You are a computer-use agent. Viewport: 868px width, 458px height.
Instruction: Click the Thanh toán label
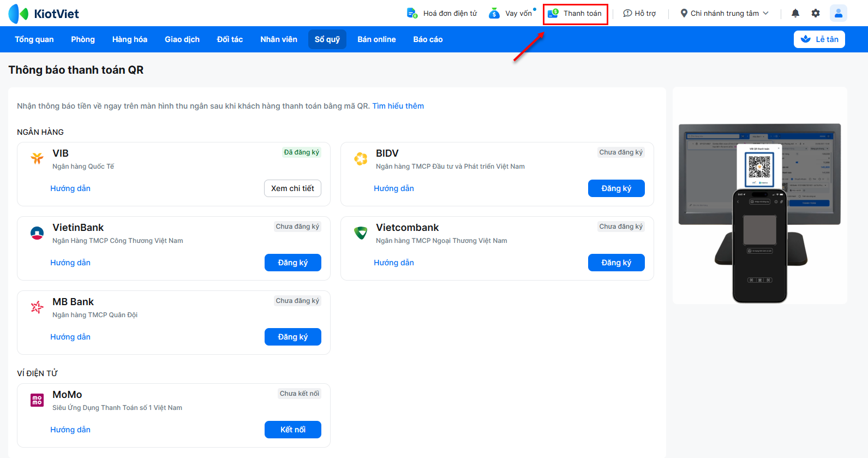point(583,13)
